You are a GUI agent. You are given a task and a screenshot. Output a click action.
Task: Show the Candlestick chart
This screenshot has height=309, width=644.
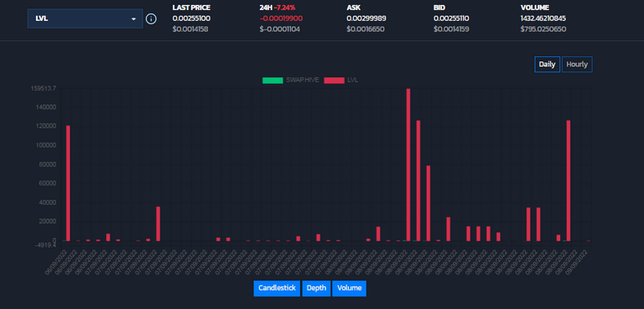click(x=277, y=288)
